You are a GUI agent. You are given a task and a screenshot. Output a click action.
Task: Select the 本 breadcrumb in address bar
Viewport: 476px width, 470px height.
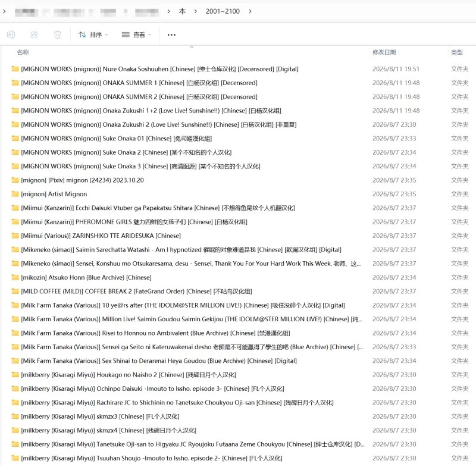coord(182,11)
